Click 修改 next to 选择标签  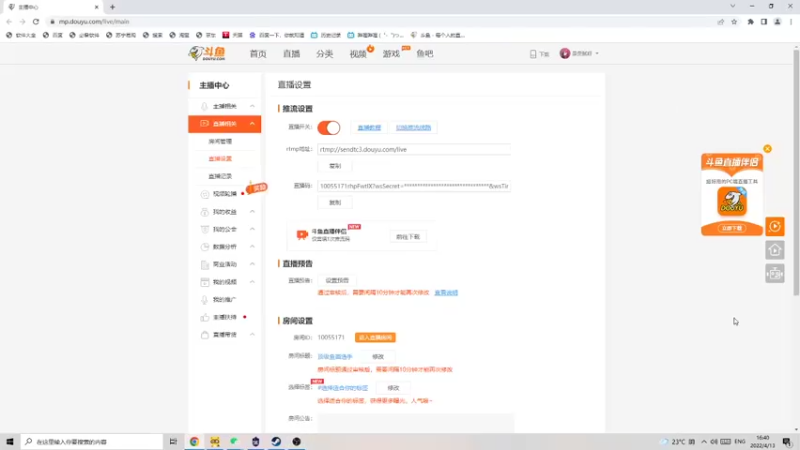393,388
